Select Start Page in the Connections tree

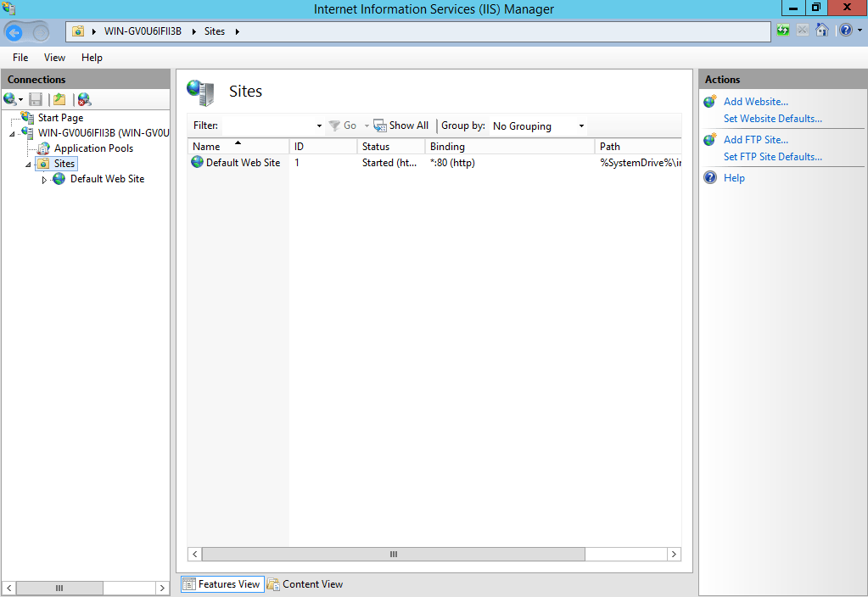pyautogui.click(x=60, y=117)
